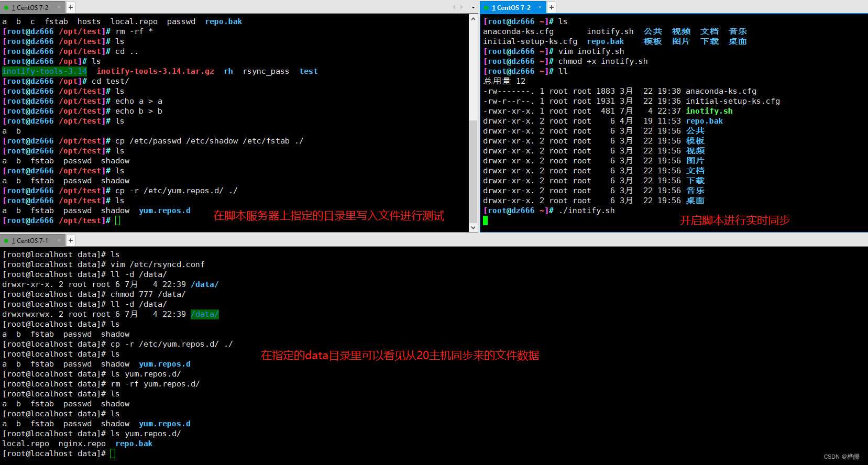Add a new tab in the top-right pane
Image resolution: width=868 pixels, height=465 pixels.
tap(552, 7)
